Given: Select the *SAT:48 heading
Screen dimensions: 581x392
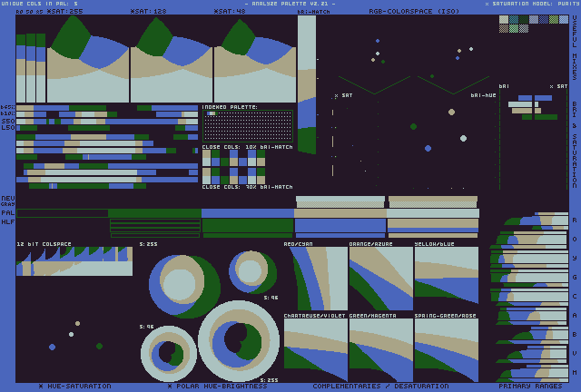Looking at the screenshot, I should click(230, 12).
